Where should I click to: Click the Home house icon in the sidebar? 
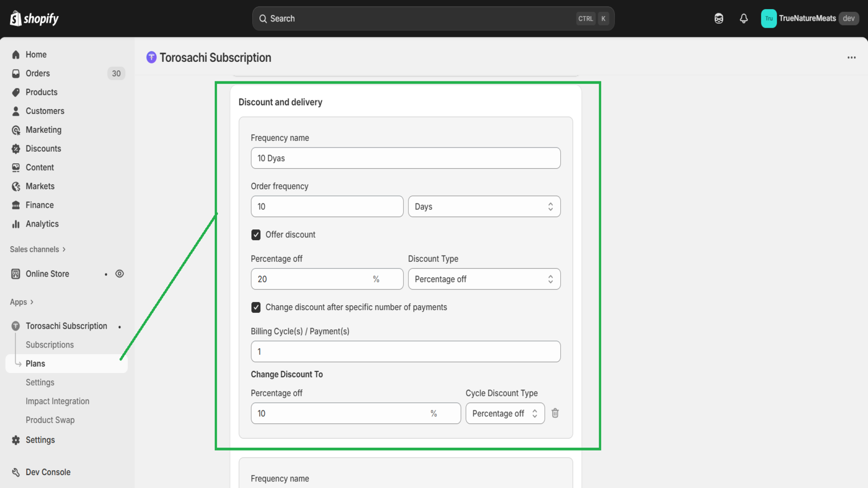pos(16,55)
